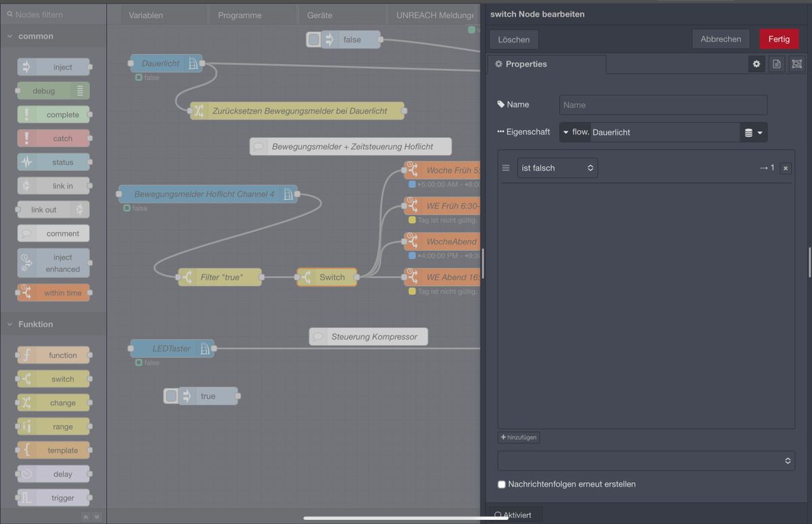Select the WocheAbend within-time node
Screen dimensions: 812x524
click(x=443, y=241)
